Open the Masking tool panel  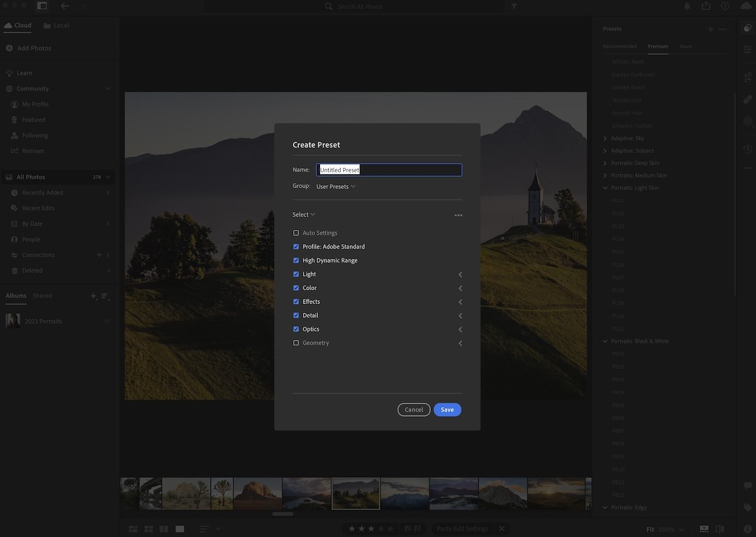(x=747, y=120)
